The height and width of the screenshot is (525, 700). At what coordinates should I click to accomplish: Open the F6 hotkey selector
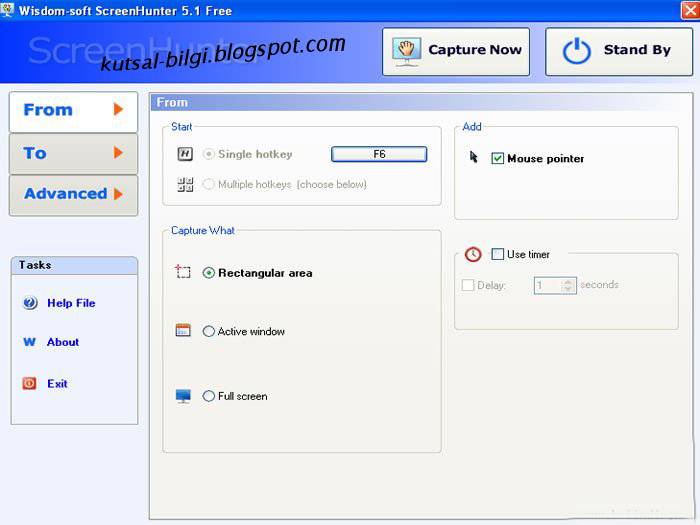(379, 154)
